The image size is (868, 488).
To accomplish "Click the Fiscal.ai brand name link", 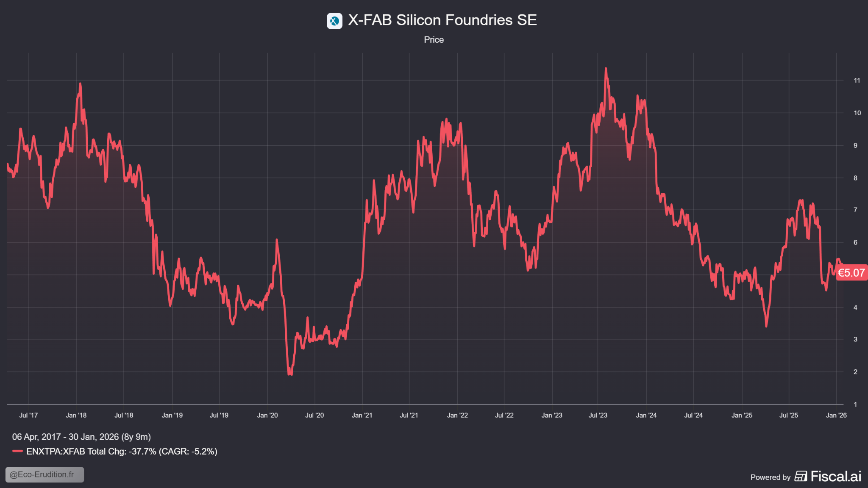I will click(836, 476).
